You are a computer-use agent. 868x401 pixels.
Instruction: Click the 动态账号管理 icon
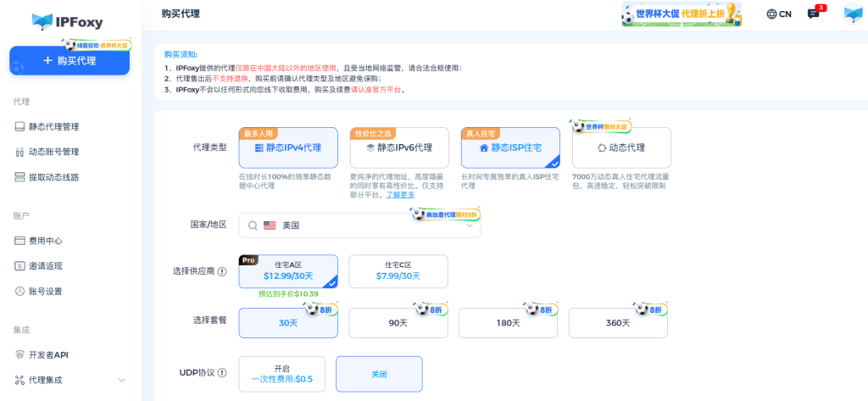pyautogui.click(x=19, y=152)
